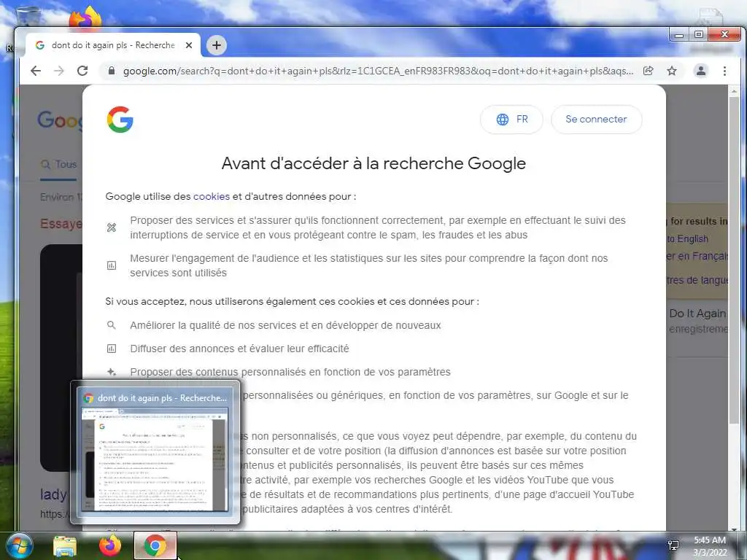Bookmark this page with the star icon

[672, 71]
